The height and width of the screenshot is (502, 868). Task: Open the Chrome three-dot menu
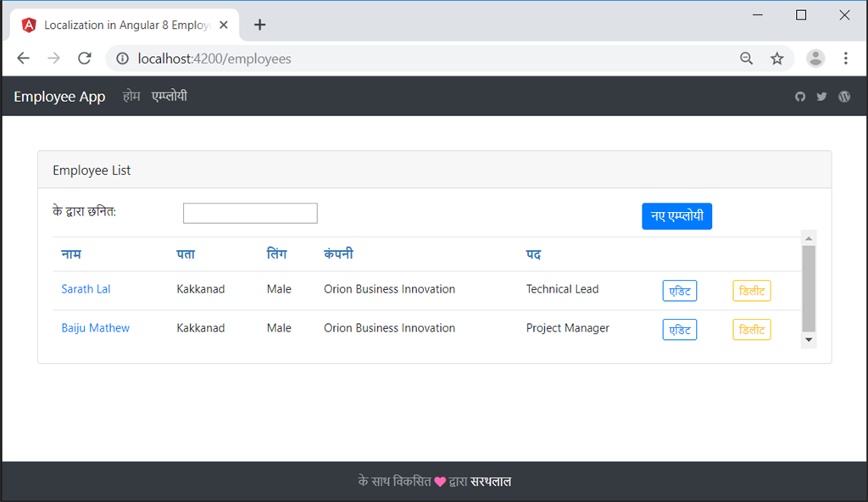pyautogui.click(x=845, y=58)
